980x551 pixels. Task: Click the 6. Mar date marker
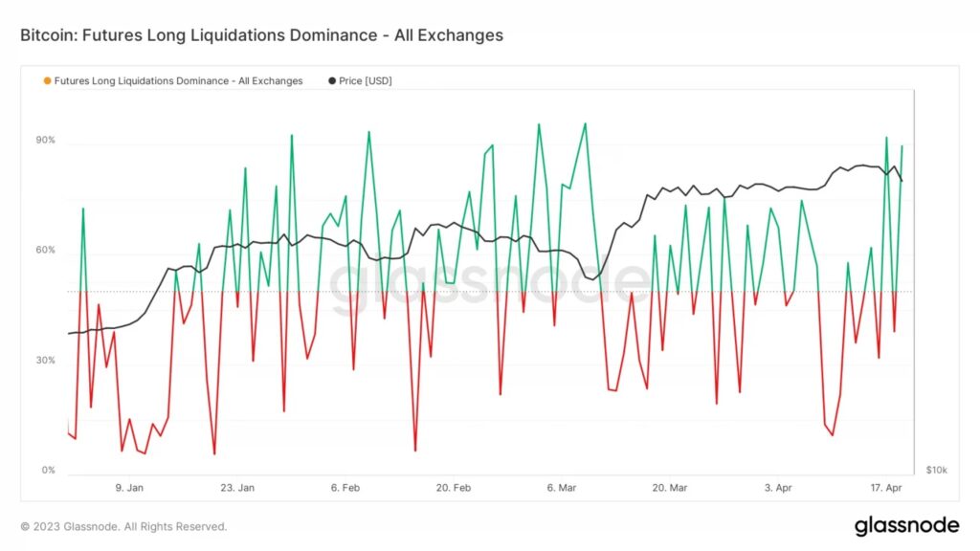click(x=562, y=488)
